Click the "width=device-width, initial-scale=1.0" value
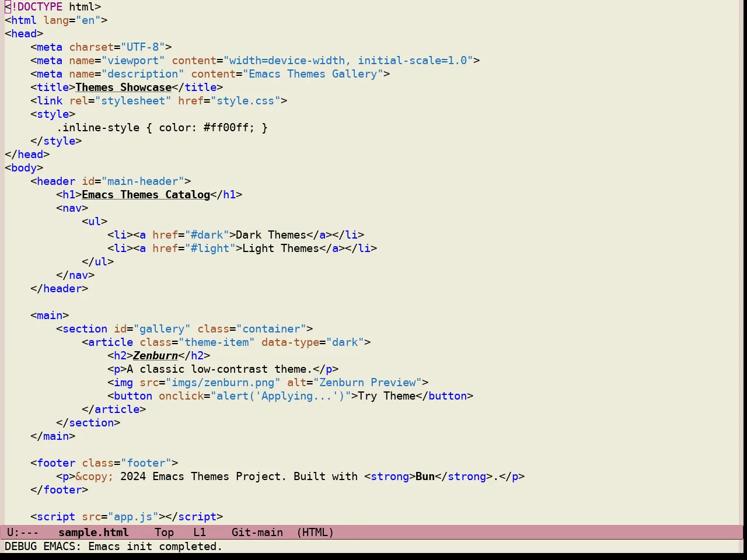 348,61
